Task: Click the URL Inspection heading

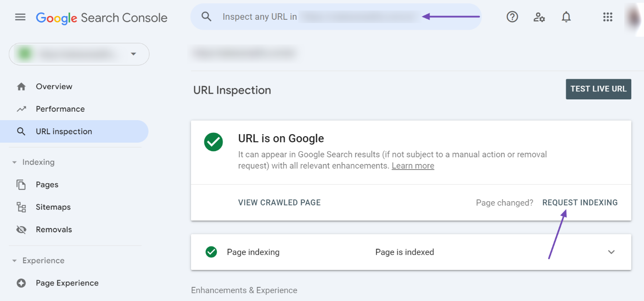Action: tap(232, 90)
